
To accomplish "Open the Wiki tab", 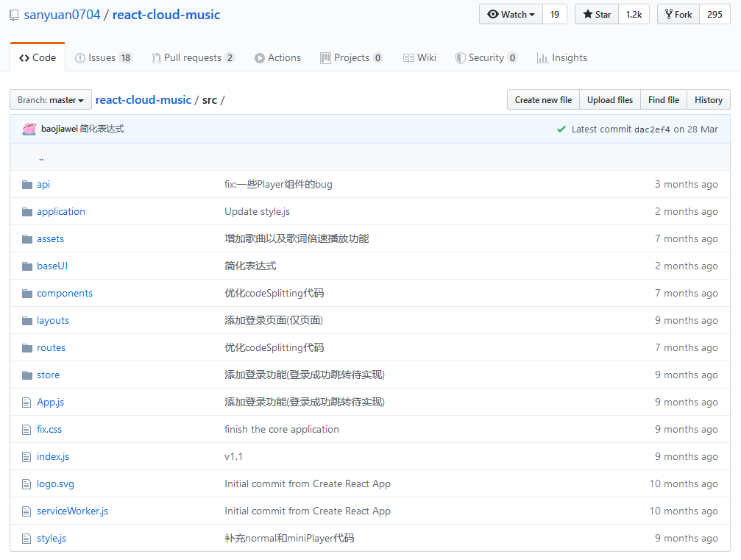I will 425,57.
